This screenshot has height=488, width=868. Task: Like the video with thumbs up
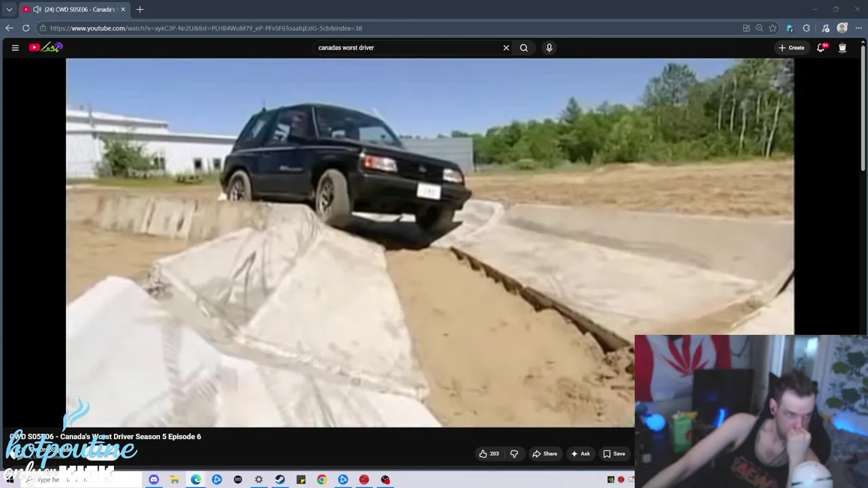(x=489, y=453)
